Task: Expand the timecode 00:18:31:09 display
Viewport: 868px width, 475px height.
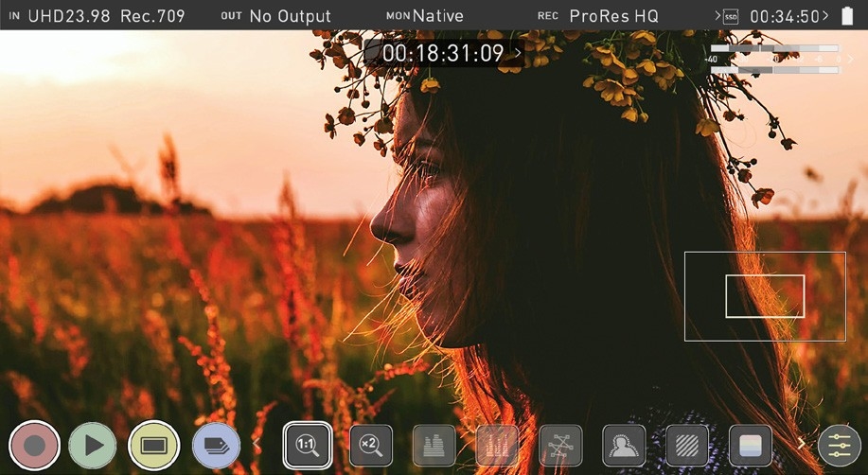Action: pyautogui.click(x=443, y=53)
